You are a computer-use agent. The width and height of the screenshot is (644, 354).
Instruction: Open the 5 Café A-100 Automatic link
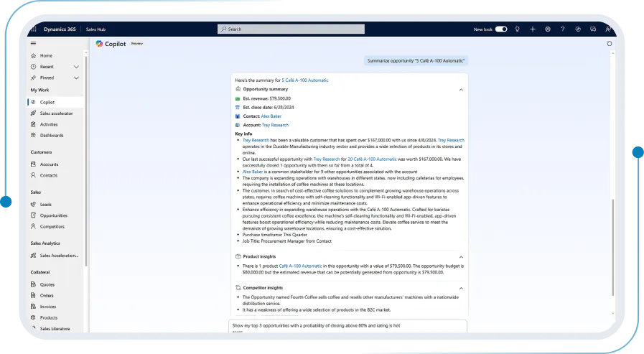(305, 80)
